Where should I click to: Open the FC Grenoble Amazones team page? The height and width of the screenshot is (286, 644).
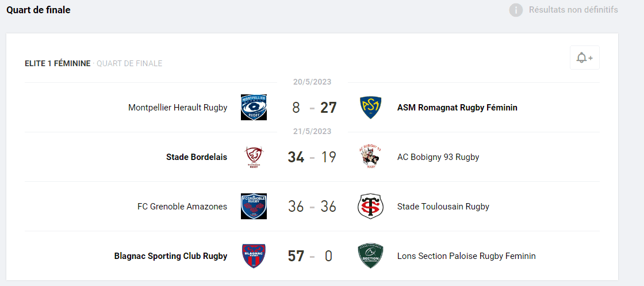(x=182, y=207)
